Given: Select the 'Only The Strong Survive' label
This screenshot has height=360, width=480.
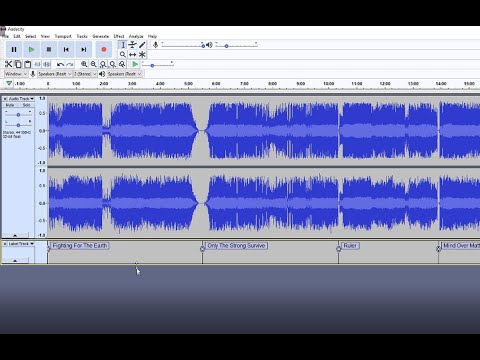Looking at the screenshot, I should click(x=236, y=246).
